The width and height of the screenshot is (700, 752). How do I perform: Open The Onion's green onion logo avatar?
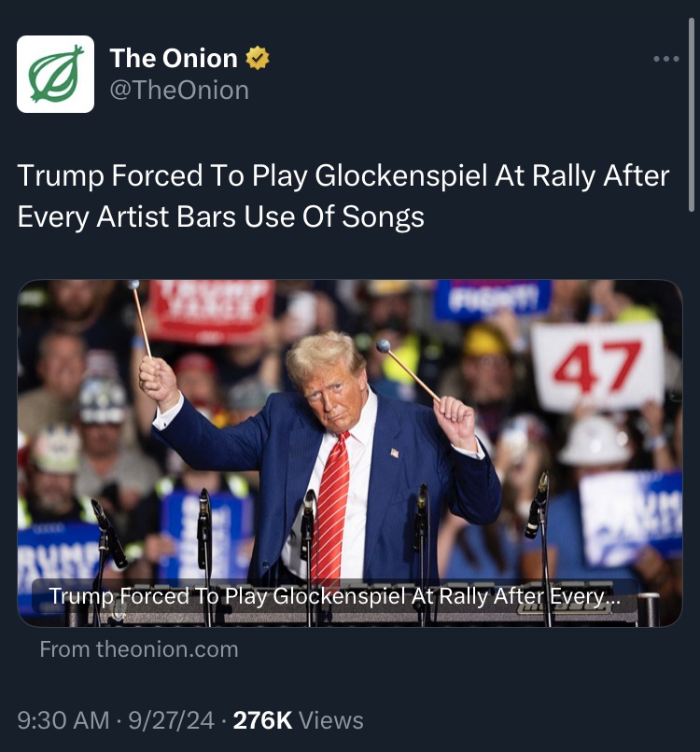click(56, 74)
